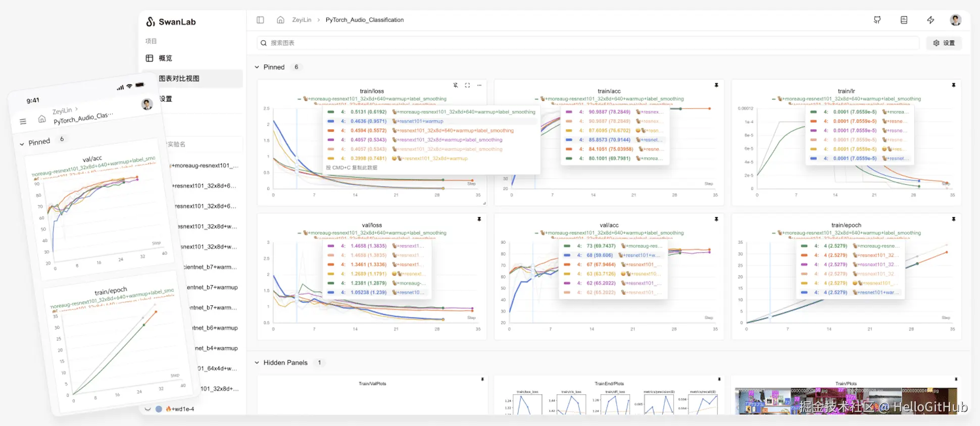Image resolution: width=980 pixels, height=426 pixels.
Task: Tap the home icon in mobile view
Action: pyautogui.click(x=42, y=119)
